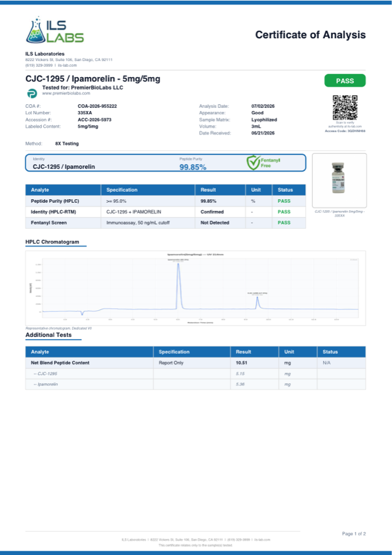Click the Volume value 3mL
This screenshot has height=555, width=392.
coord(256,126)
